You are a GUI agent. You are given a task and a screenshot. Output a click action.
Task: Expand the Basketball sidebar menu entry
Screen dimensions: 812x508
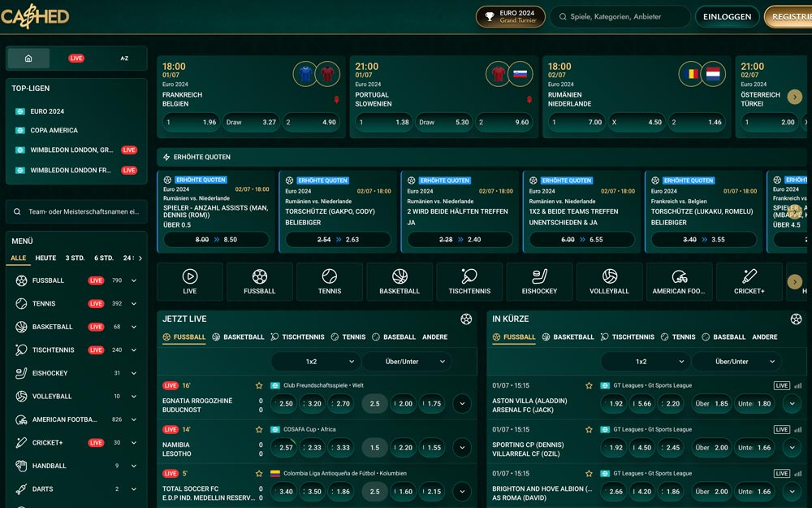point(134,327)
